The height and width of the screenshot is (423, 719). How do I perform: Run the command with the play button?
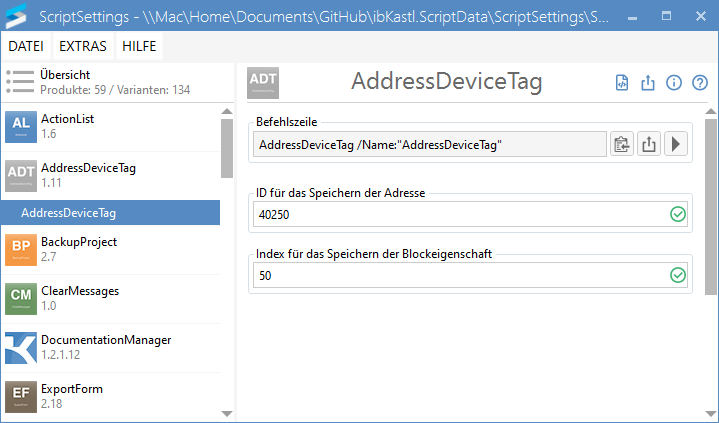tap(676, 145)
